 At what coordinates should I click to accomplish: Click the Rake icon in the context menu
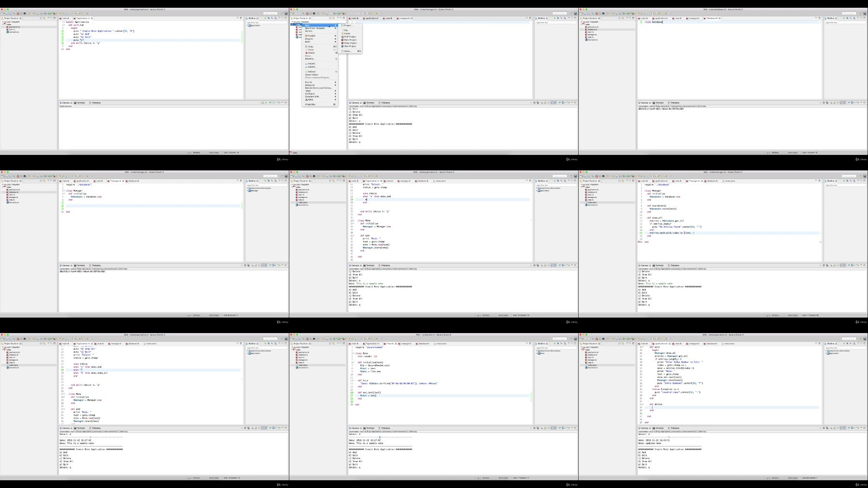306,99
